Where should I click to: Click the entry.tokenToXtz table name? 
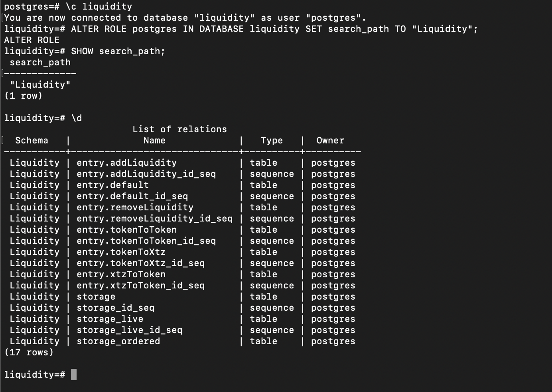pyautogui.click(x=121, y=252)
